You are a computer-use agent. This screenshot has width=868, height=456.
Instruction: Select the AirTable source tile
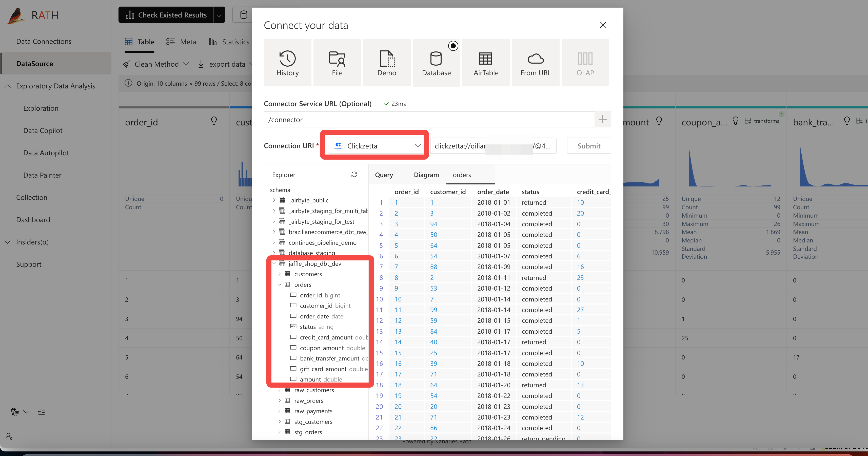486,63
